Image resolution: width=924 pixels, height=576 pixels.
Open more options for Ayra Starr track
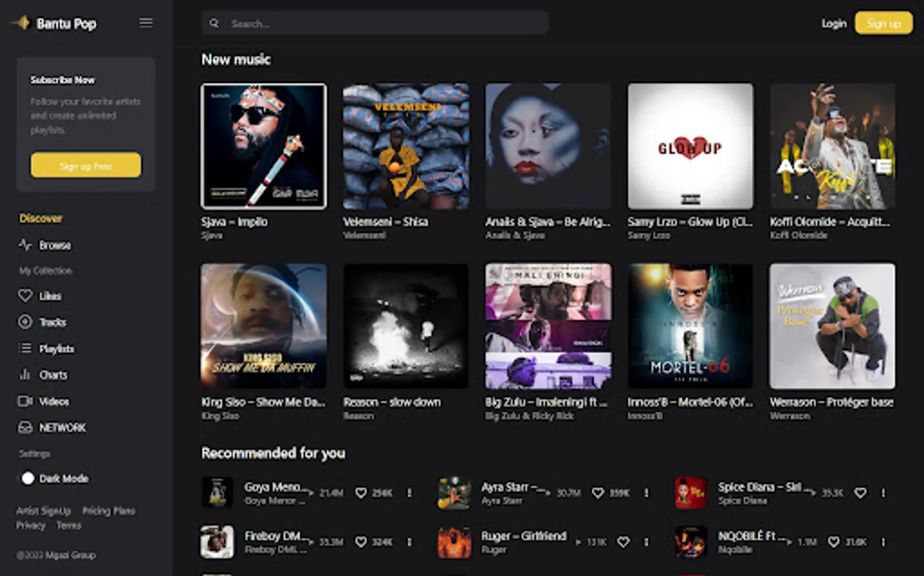coord(646,493)
